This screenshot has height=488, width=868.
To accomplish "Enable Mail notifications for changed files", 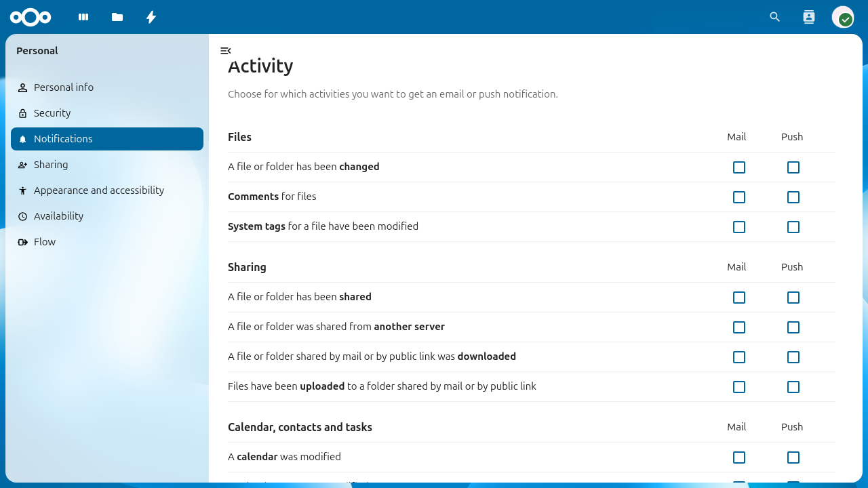I will (739, 167).
